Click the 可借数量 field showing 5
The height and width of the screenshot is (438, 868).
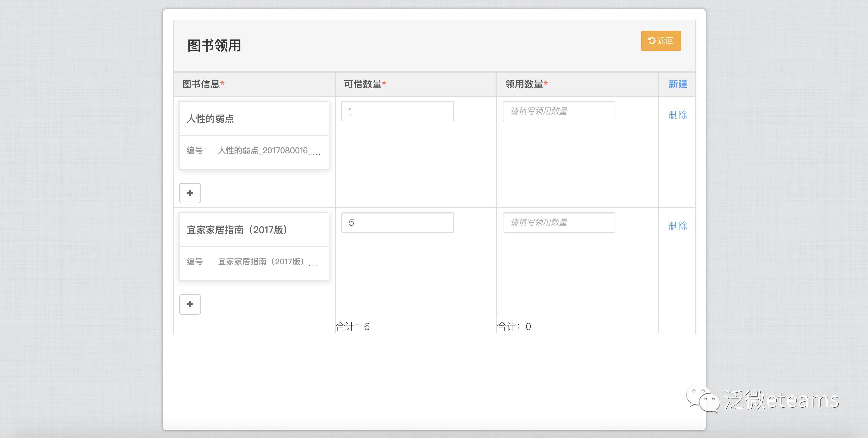click(397, 222)
